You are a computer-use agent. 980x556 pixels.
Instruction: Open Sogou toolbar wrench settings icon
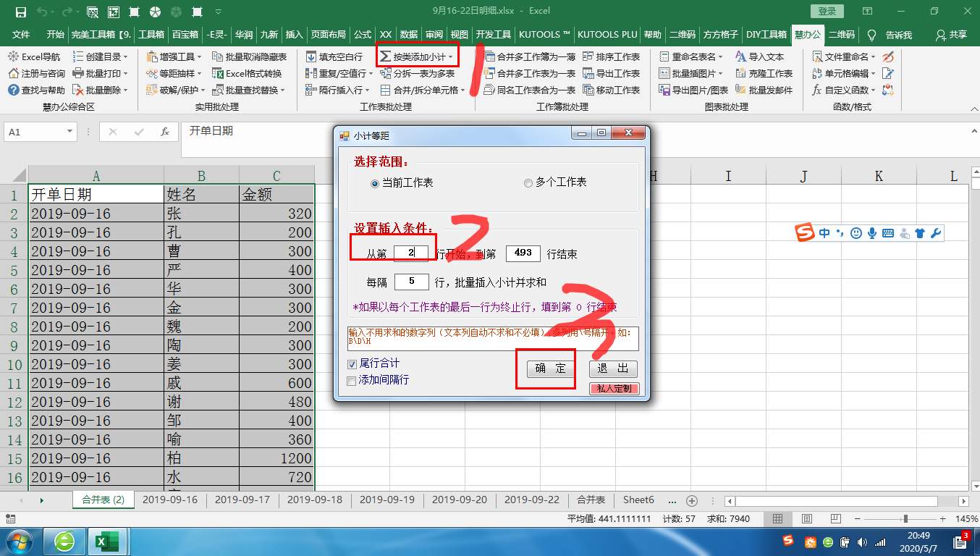click(x=935, y=233)
